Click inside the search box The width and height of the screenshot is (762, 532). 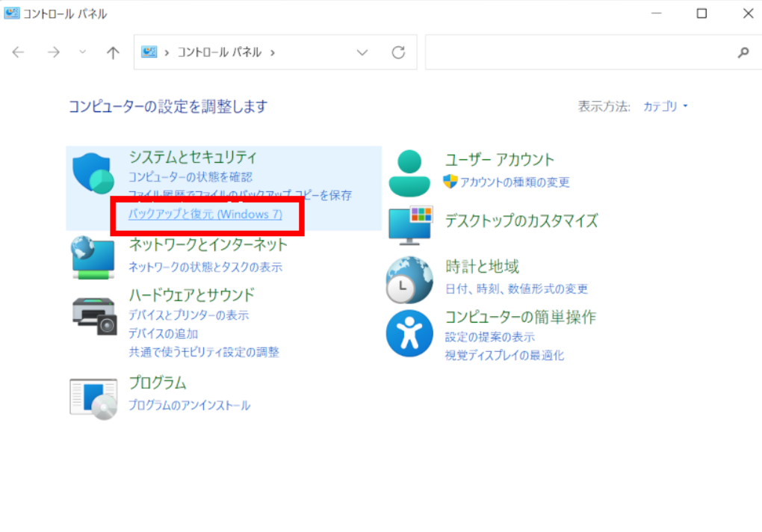(x=583, y=52)
